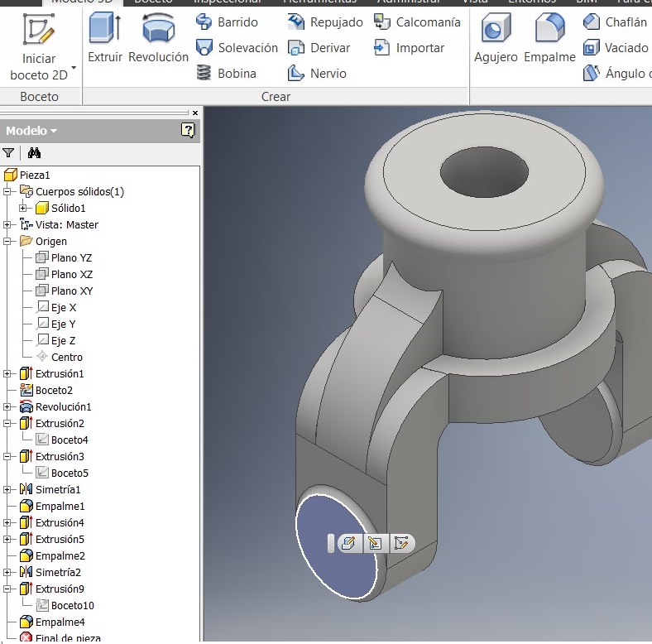This screenshot has width=652, height=644.
Task: Select the Revolución tool
Action: [x=158, y=37]
